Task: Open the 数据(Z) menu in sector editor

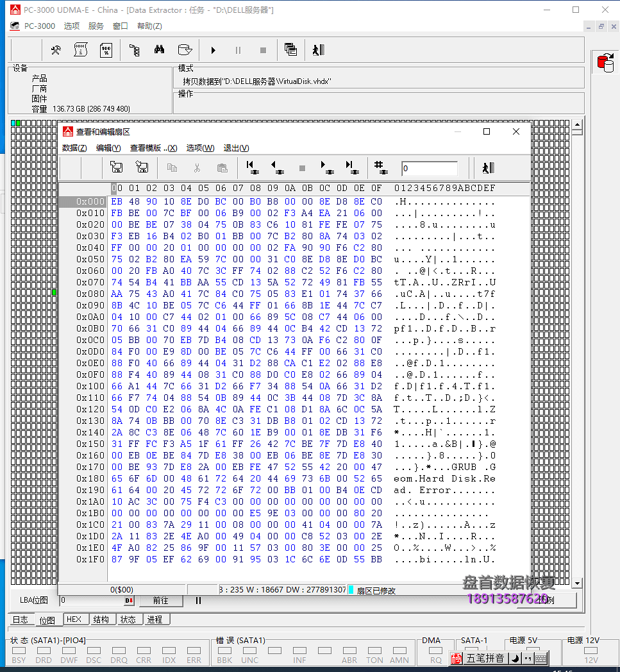Action: (74, 148)
